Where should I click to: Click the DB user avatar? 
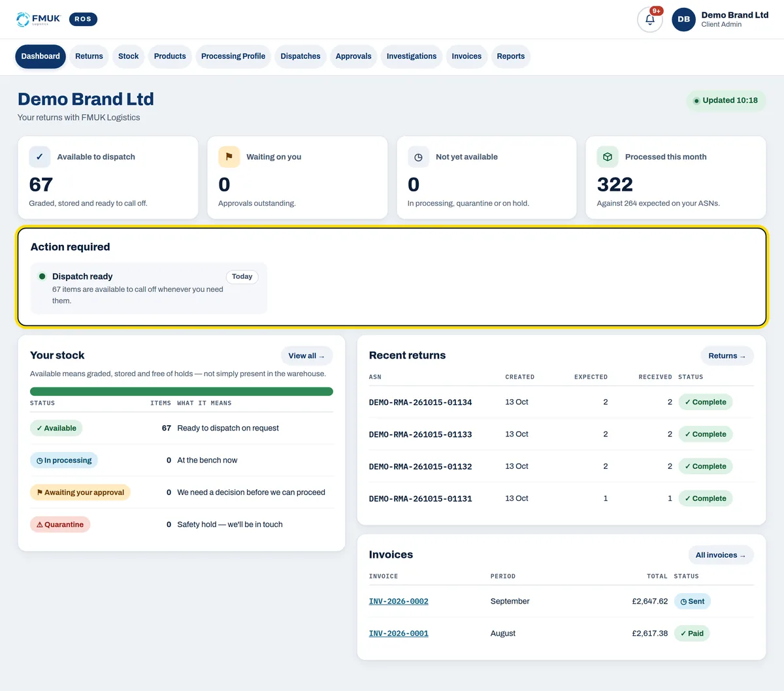point(683,20)
